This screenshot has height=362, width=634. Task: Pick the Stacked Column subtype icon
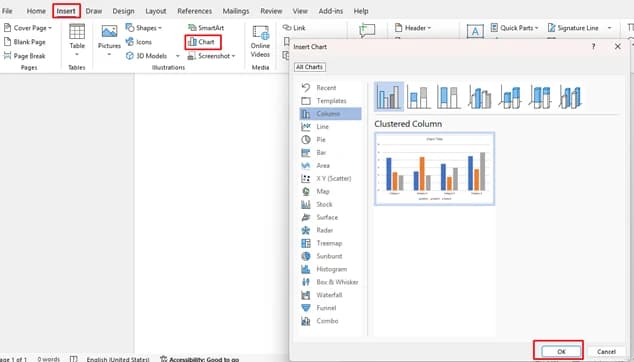coord(418,97)
